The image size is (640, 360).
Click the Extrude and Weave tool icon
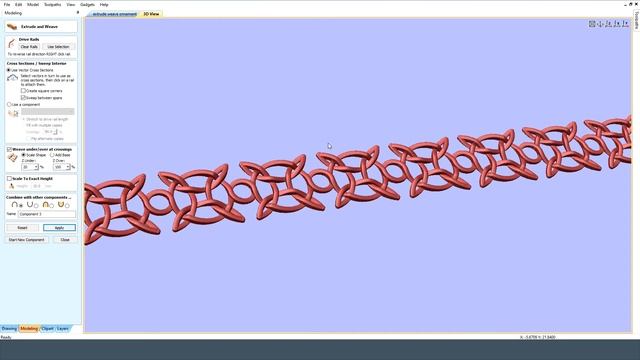pyautogui.click(x=12, y=27)
